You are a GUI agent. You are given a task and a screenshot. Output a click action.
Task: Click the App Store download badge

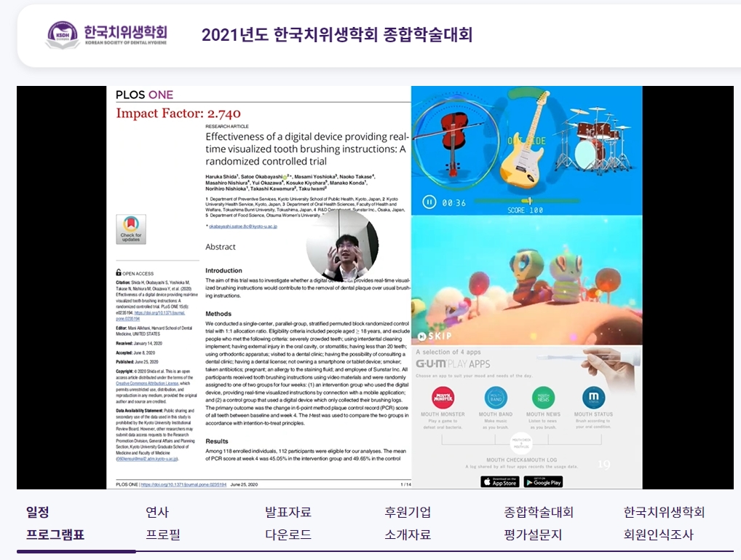point(499,481)
